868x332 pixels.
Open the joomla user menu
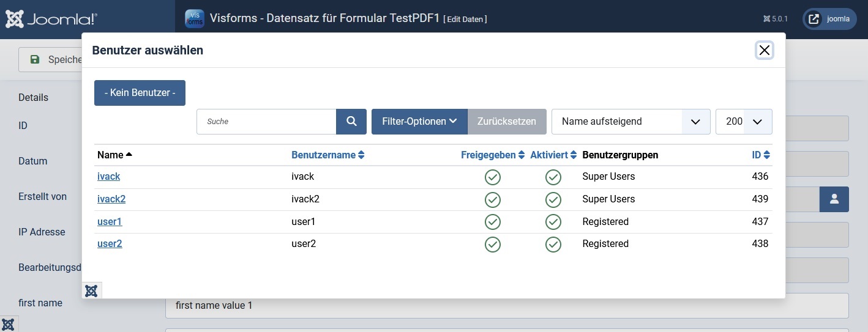point(830,19)
